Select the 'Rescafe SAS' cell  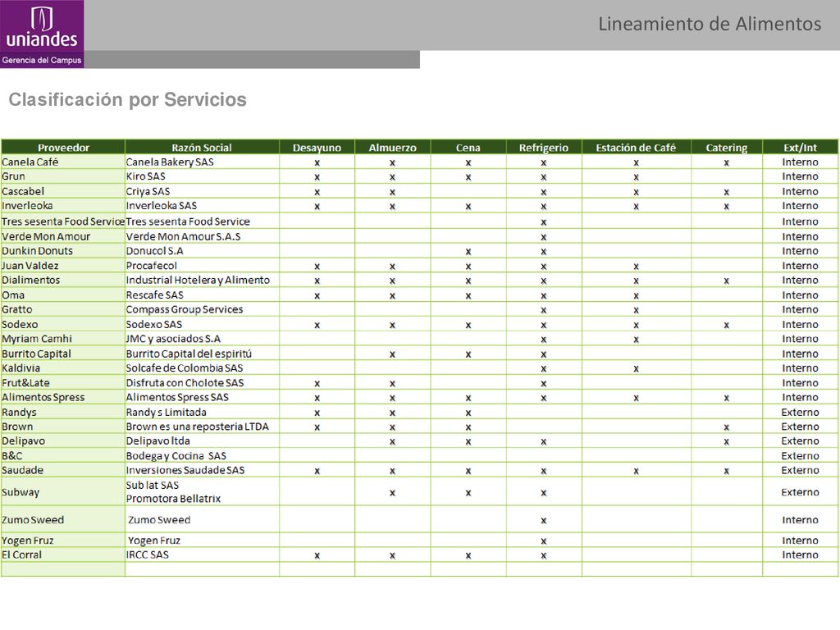pos(202,295)
